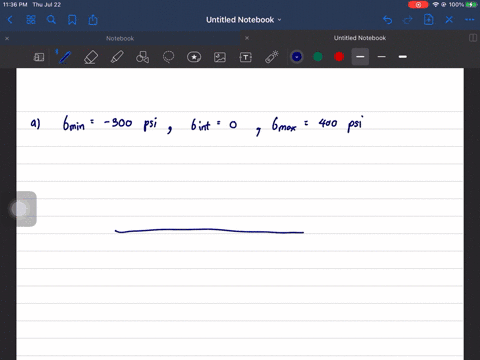Image resolution: width=480 pixels, height=360 pixels.
Task: Select the Text box tool
Action: click(246, 57)
